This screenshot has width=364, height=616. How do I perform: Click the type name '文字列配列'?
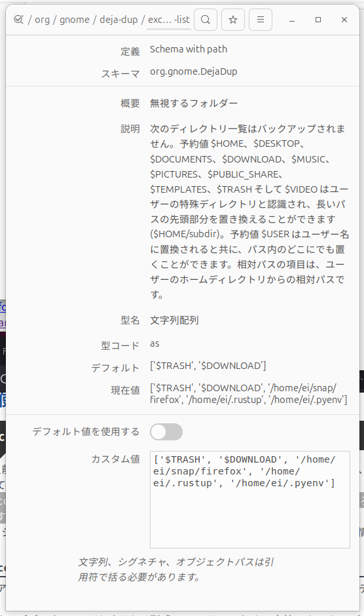[x=174, y=320]
